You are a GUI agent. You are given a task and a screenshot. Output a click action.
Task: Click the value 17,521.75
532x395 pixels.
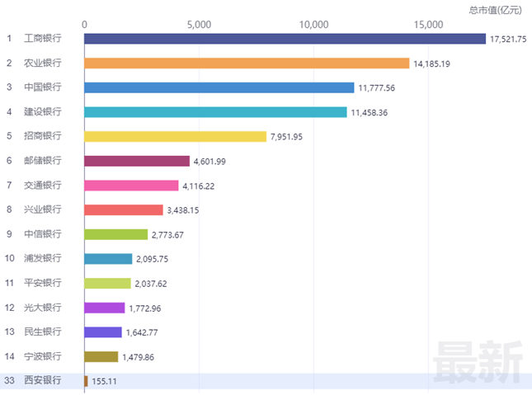(x=508, y=40)
